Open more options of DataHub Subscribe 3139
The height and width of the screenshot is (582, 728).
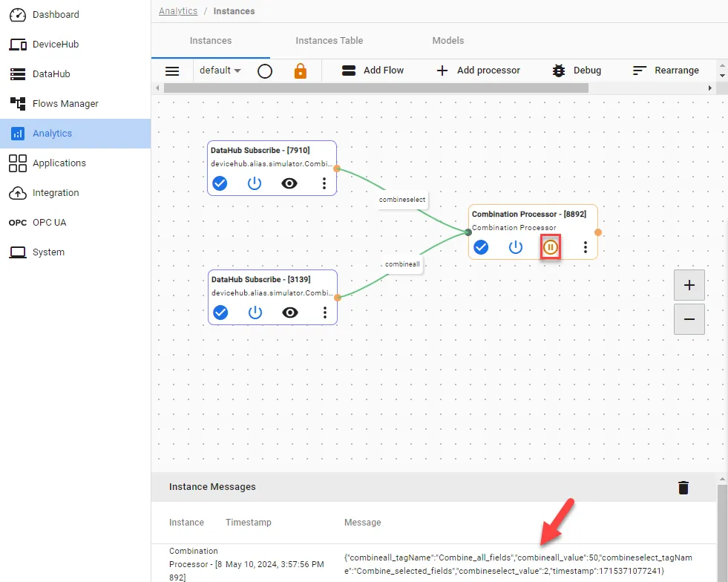point(325,313)
